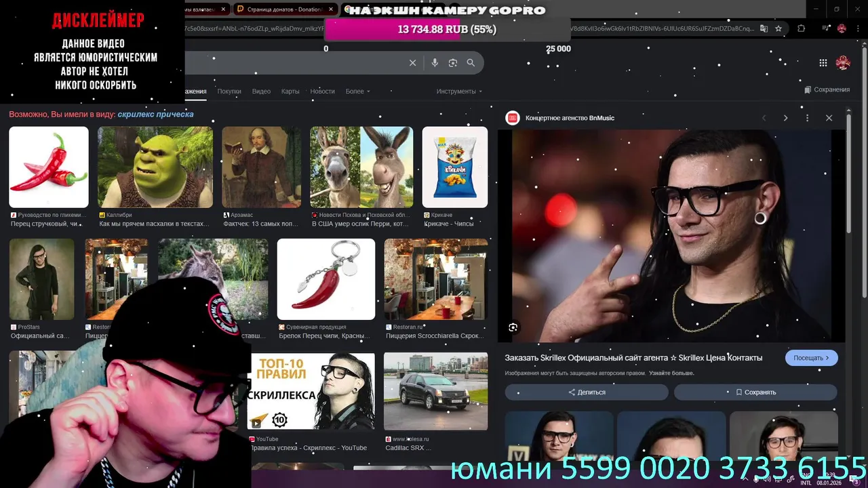The image size is (868, 488).
Task: Expand the Инструменты dropdown
Action: [x=459, y=91]
